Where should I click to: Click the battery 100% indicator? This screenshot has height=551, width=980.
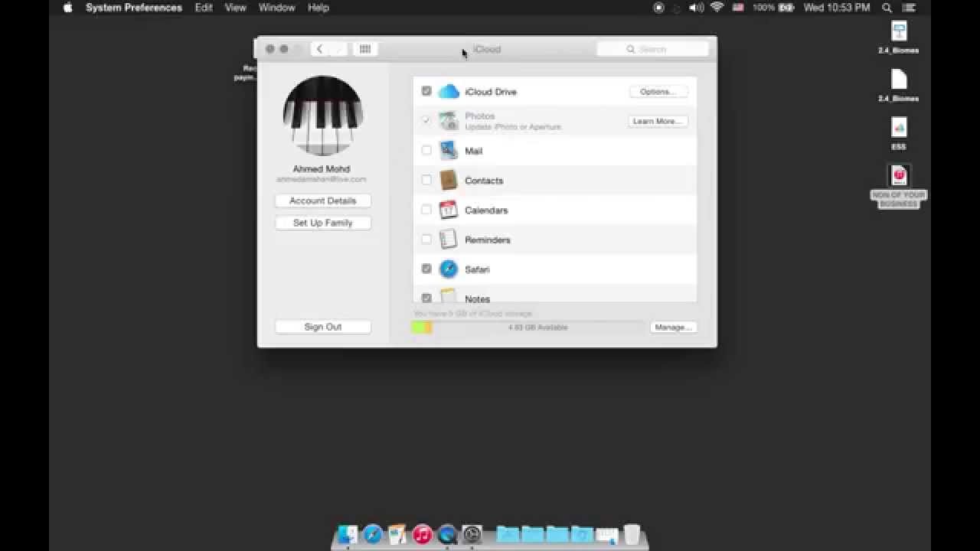(x=775, y=8)
